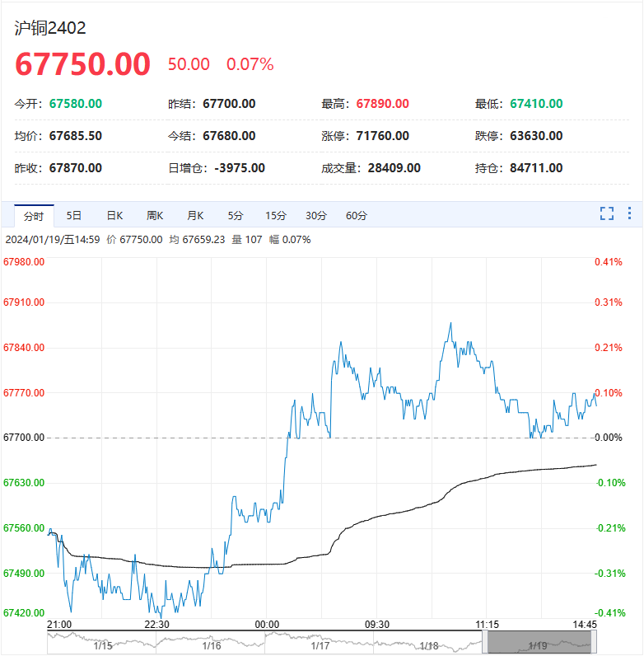Click the chart timestamp 2024/01/19/五14:59
The width and height of the screenshot is (644, 656).
click(53, 240)
